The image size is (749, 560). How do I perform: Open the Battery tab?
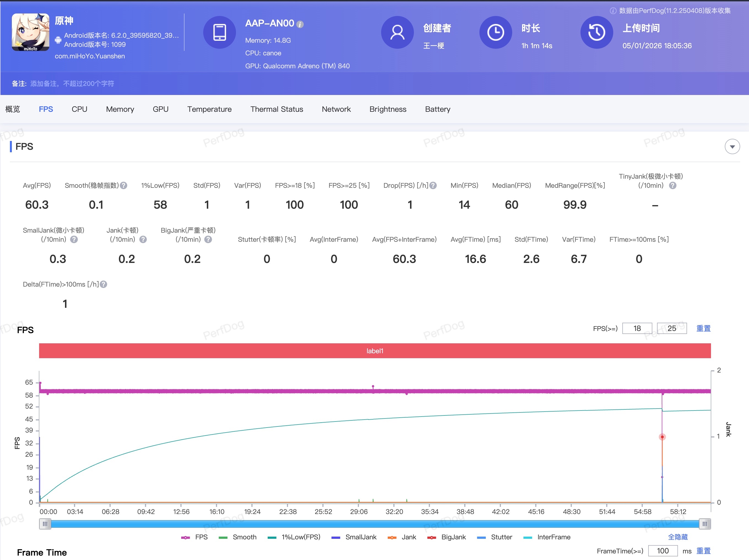[x=438, y=109]
